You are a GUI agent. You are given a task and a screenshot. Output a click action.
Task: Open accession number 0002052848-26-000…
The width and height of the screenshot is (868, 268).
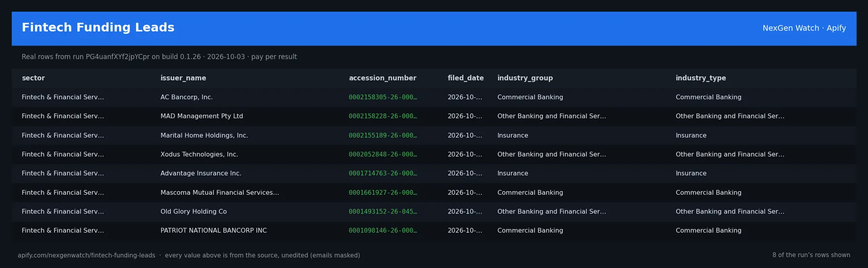pos(383,154)
